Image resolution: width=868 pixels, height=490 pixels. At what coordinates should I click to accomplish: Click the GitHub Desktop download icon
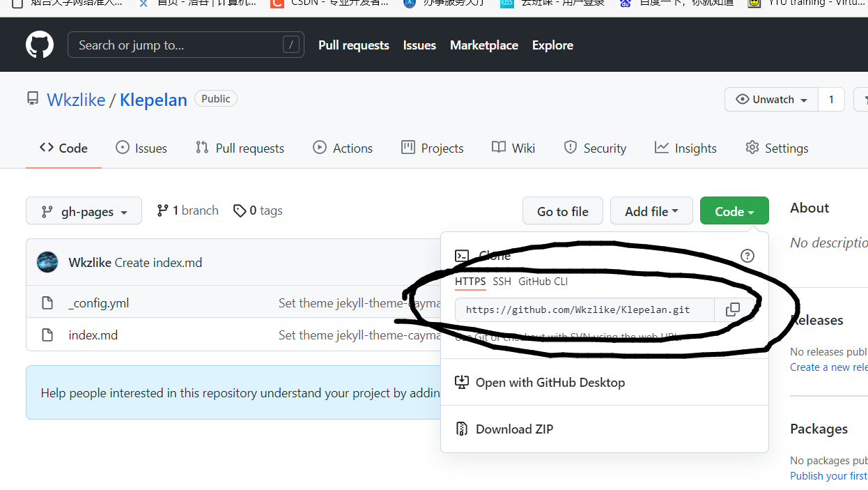click(x=461, y=382)
